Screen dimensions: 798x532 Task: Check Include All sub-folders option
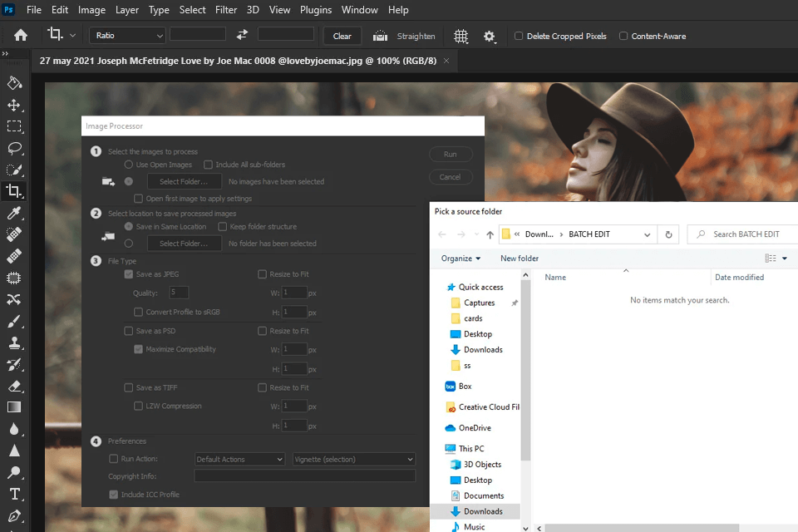209,165
